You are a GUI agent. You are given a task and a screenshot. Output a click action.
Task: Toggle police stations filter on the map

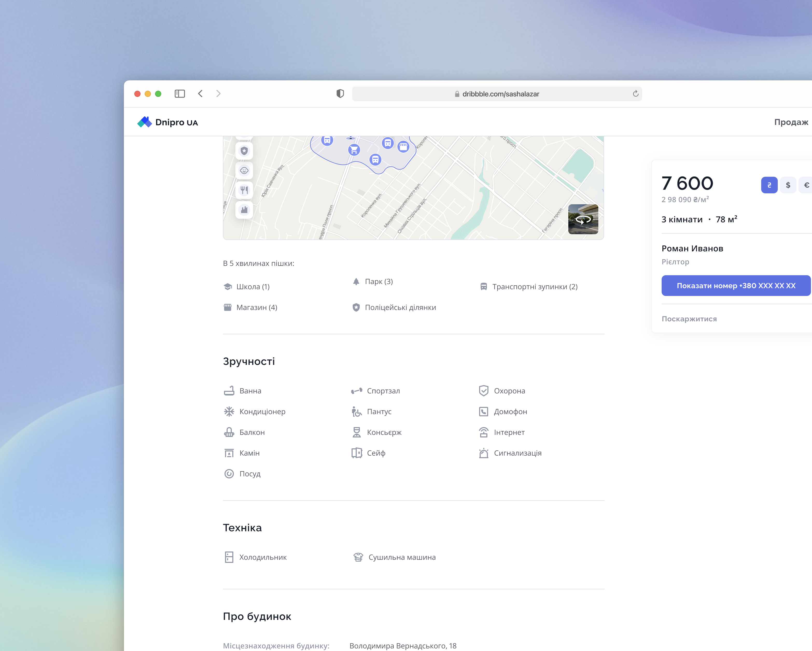click(x=244, y=151)
